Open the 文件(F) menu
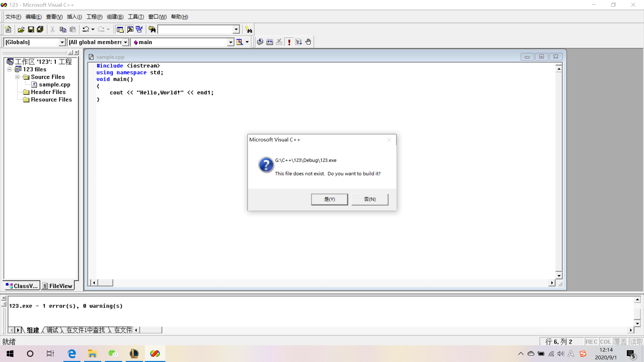This screenshot has height=362, width=644. [13, 17]
